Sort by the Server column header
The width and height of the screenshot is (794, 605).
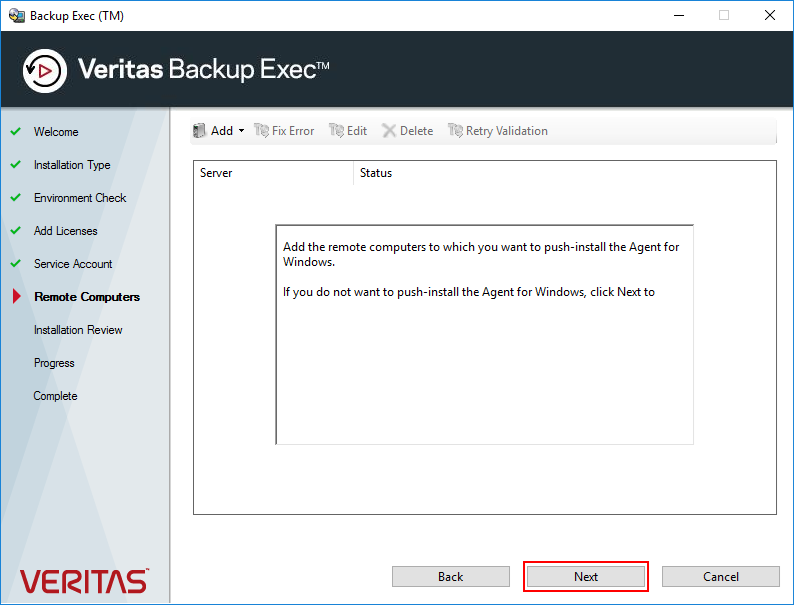pos(273,173)
